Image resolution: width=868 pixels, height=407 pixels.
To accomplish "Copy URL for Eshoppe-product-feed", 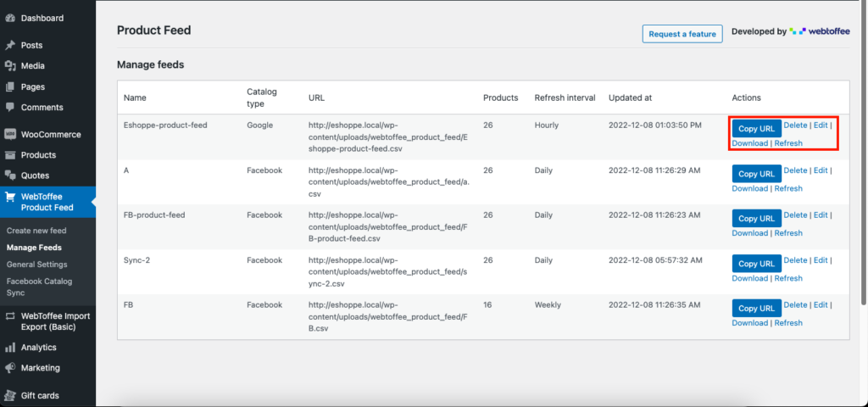I will coord(756,129).
